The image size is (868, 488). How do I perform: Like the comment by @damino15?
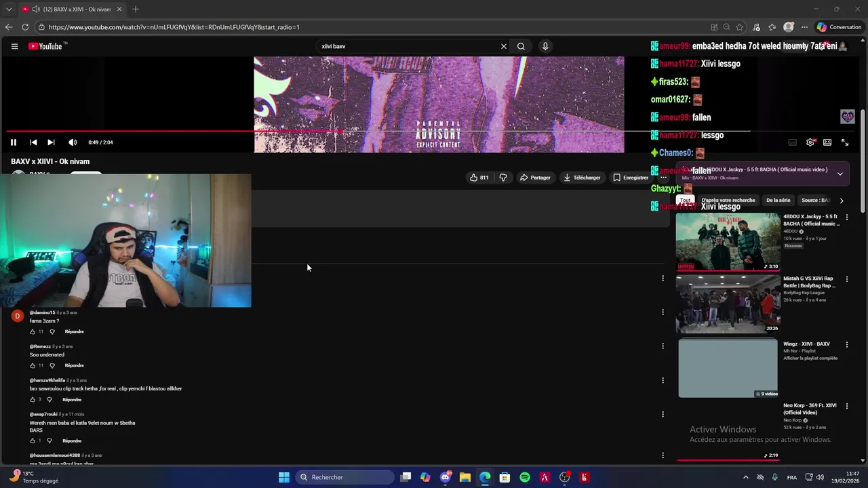pos(33,331)
